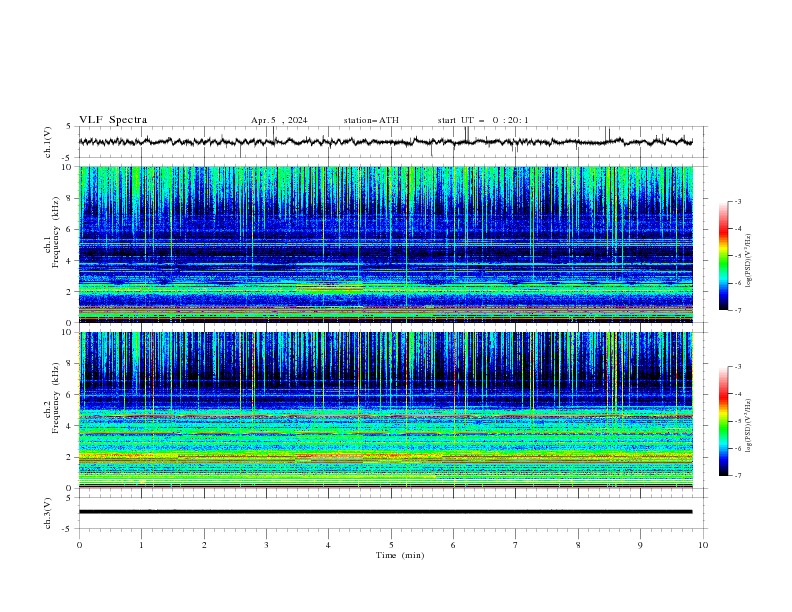Click the "-7" label on ch.2 color bar
This screenshot has height=612, width=792.
pos(738,476)
